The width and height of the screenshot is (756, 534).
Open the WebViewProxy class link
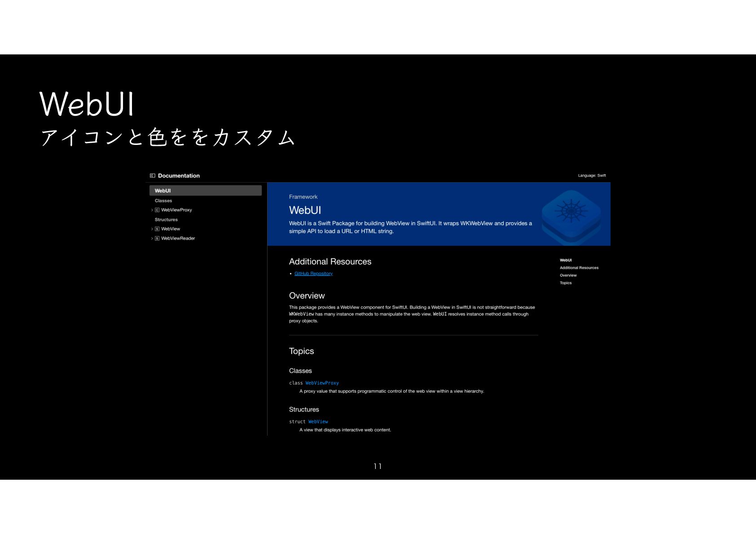click(322, 383)
